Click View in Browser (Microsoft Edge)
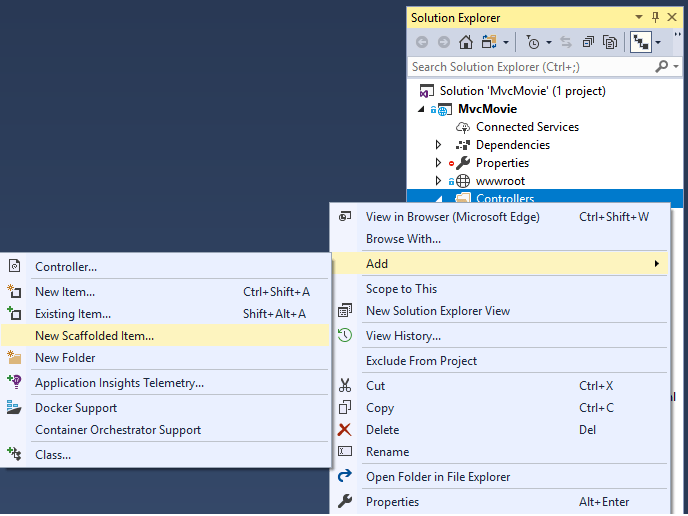 tap(452, 217)
